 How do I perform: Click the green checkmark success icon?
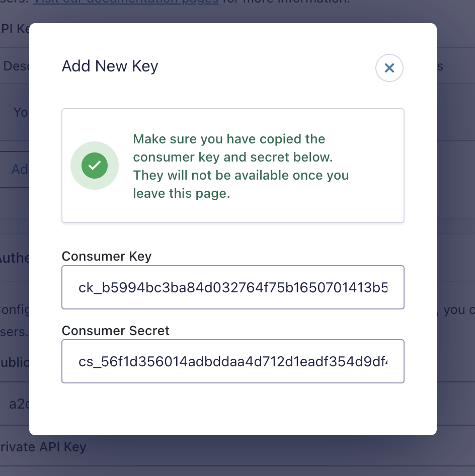(95, 166)
